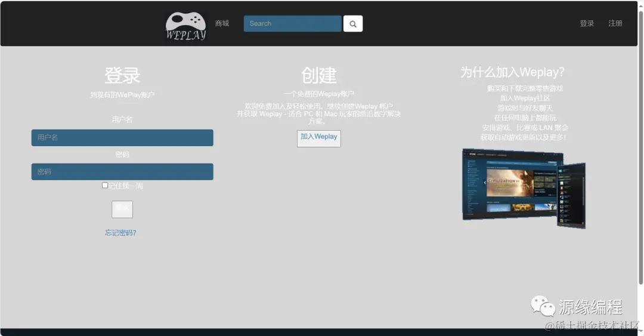Open the 商城 store menu item

pyautogui.click(x=222, y=23)
